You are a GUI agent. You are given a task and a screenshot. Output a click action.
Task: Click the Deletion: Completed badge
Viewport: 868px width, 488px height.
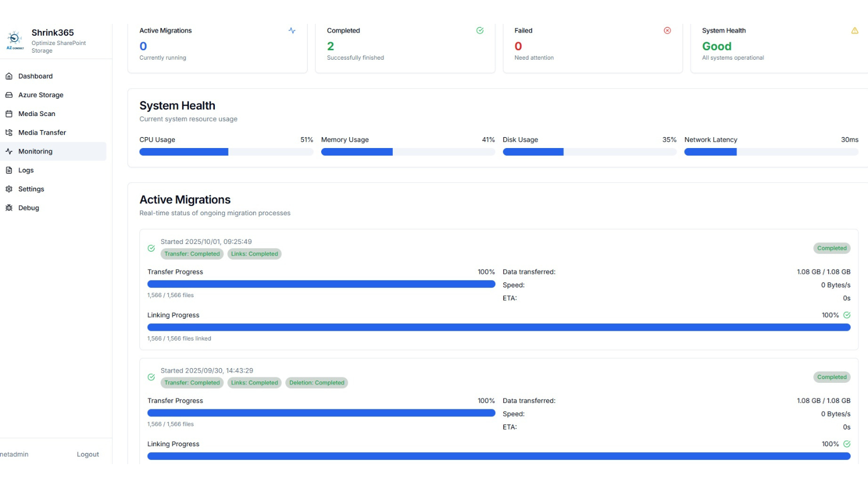tap(317, 383)
